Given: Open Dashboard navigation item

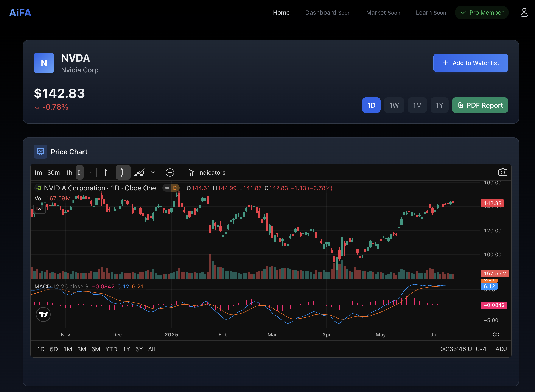Looking at the screenshot, I should pos(328,12).
